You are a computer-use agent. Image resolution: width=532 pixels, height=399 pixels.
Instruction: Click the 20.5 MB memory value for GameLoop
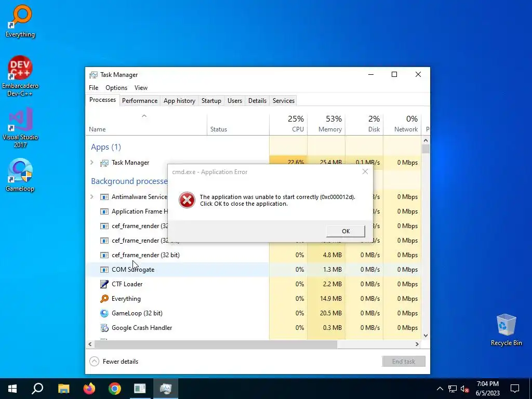coord(330,313)
